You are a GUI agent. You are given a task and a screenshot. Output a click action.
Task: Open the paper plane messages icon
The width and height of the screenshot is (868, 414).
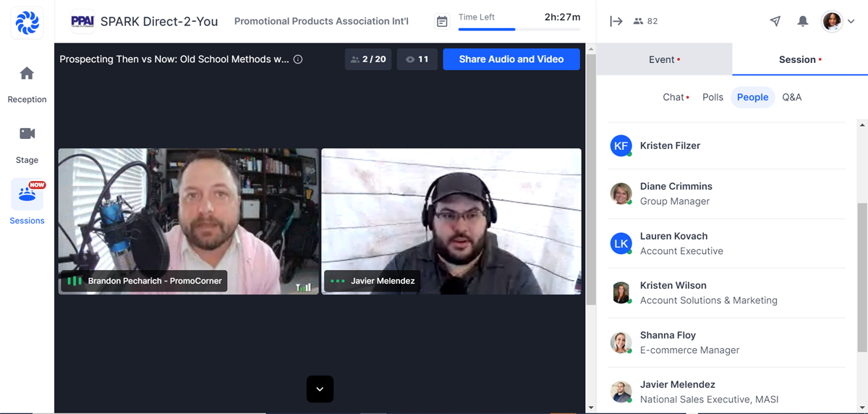click(775, 22)
